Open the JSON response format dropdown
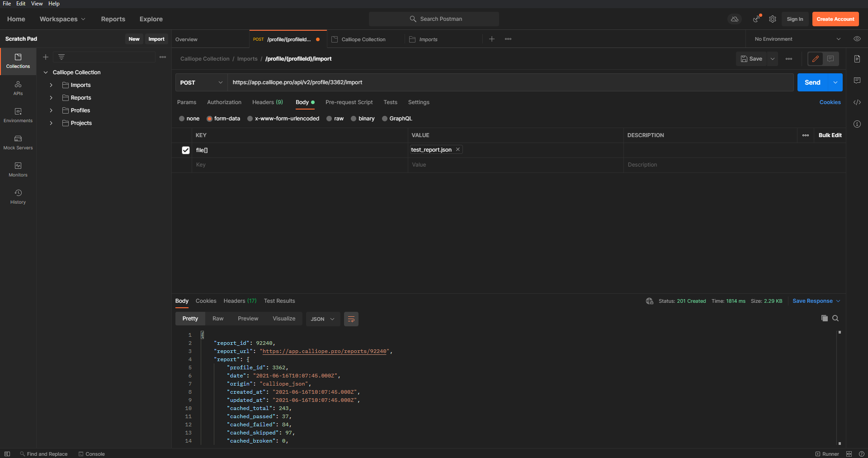The image size is (868, 458). point(323,319)
